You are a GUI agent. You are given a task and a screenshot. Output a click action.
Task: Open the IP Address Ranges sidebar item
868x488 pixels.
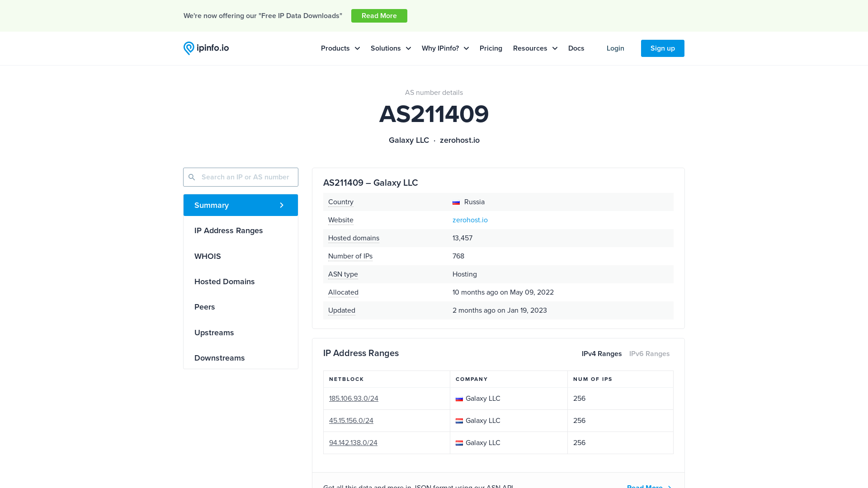click(241, 230)
